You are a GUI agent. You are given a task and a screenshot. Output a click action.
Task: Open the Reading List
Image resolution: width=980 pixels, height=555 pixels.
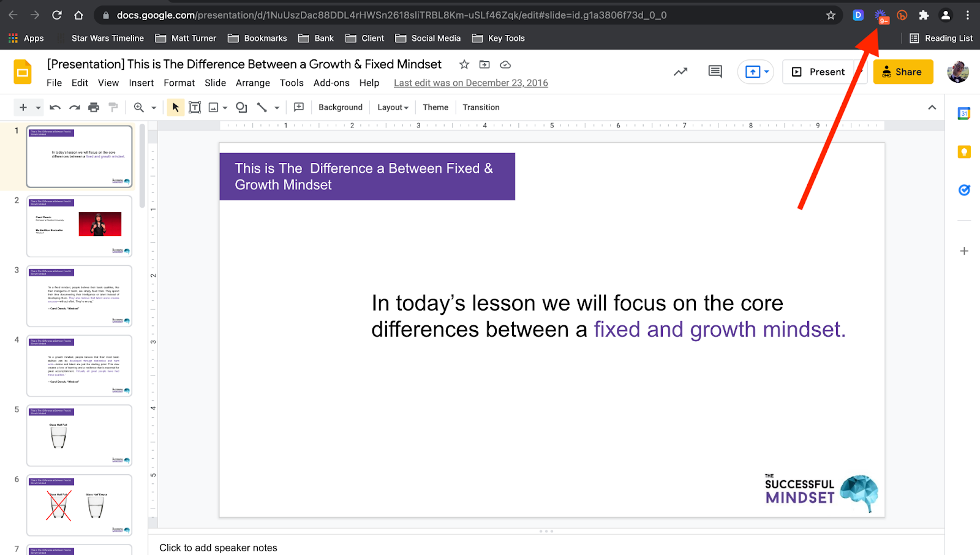click(x=941, y=38)
